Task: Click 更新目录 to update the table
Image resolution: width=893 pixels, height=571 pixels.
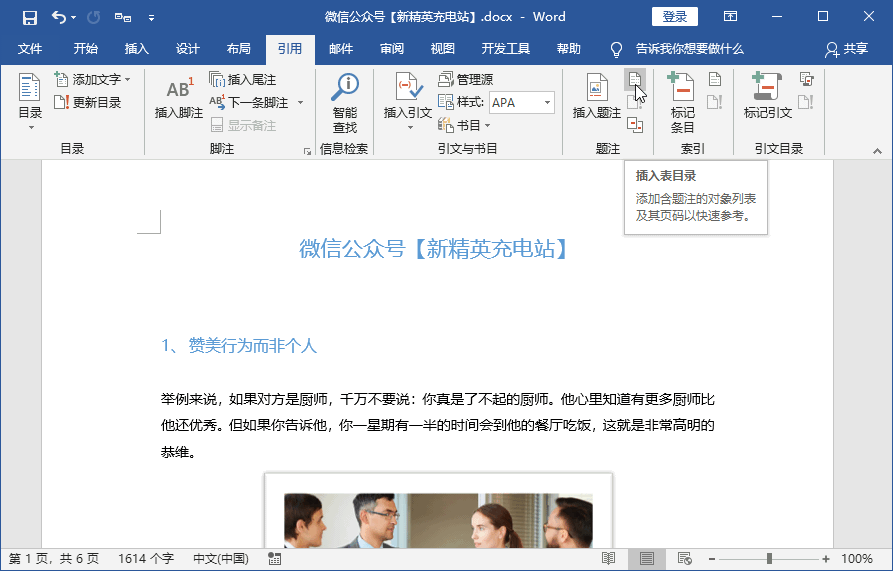Action: pos(88,102)
